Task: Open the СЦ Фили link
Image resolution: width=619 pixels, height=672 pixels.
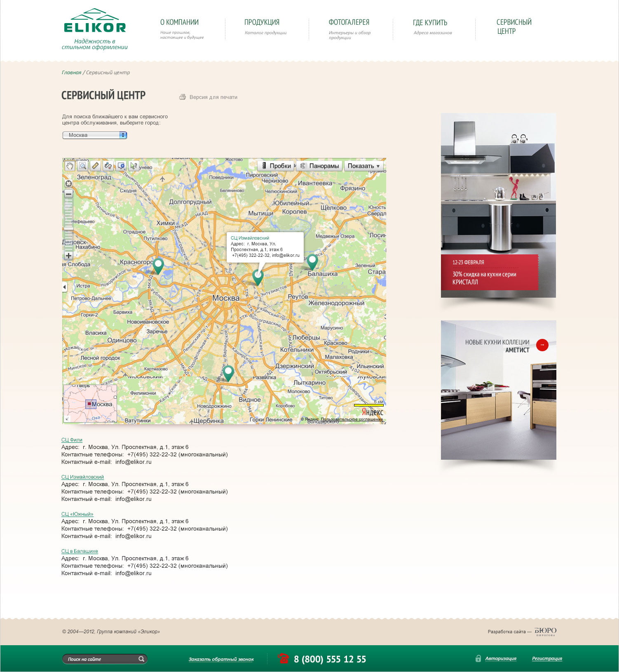Action: click(x=72, y=440)
